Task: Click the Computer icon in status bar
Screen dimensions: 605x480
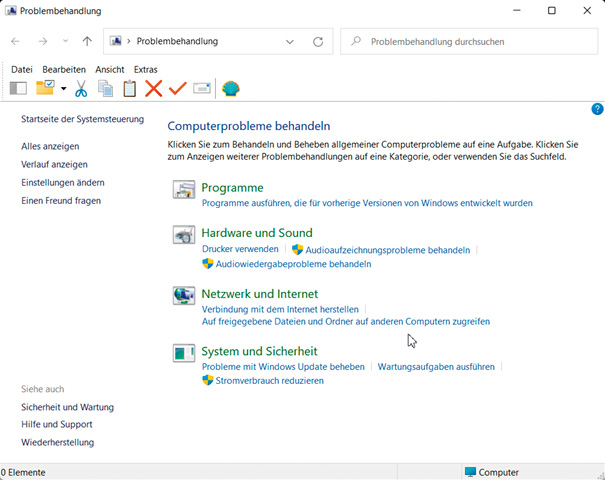Action: (470, 472)
